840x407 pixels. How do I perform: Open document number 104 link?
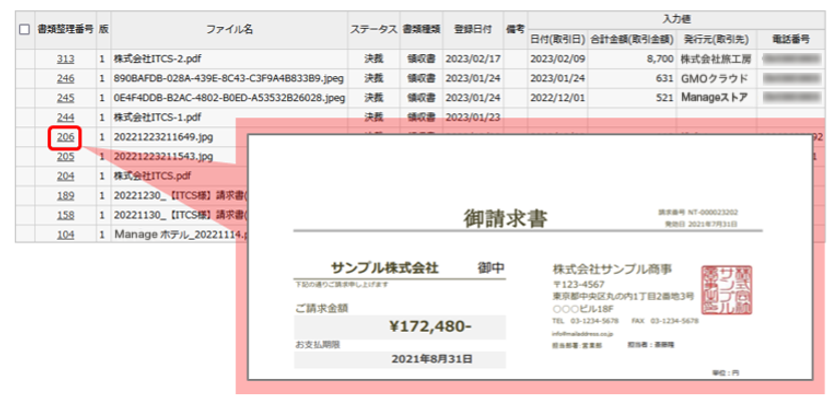coord(65,234)
